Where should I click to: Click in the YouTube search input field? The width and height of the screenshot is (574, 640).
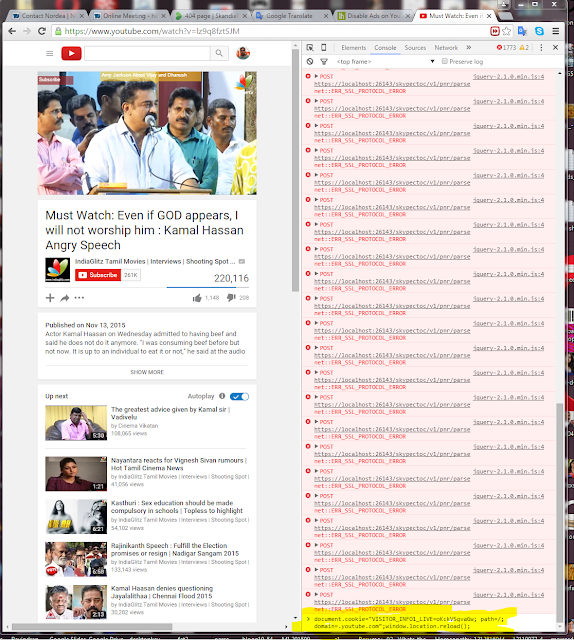click(147, 53)
